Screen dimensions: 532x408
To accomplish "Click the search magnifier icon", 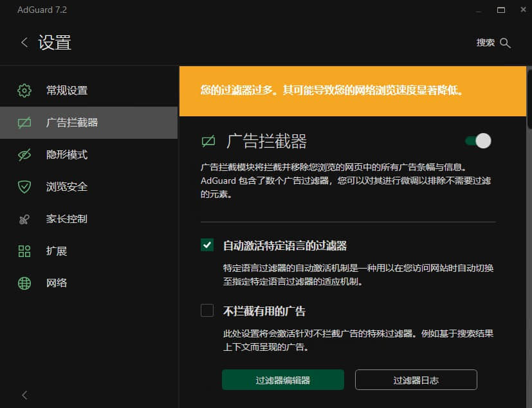I will pos(505,43).
